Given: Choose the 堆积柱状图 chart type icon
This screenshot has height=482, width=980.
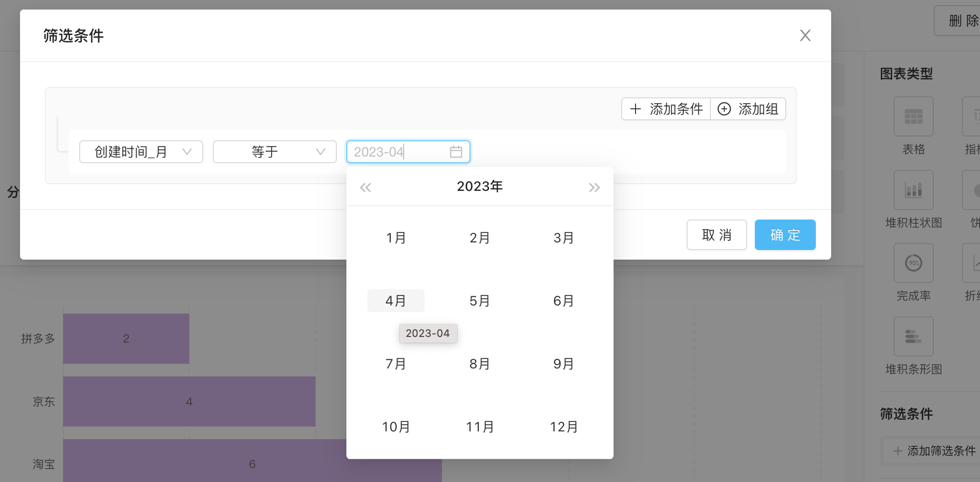Looking at the screenshot, I should coord(914,190).
